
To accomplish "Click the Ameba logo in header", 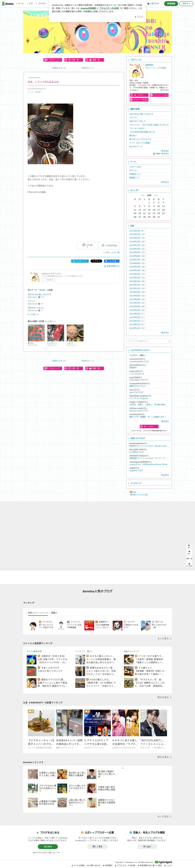I will [x=7, y=3].
